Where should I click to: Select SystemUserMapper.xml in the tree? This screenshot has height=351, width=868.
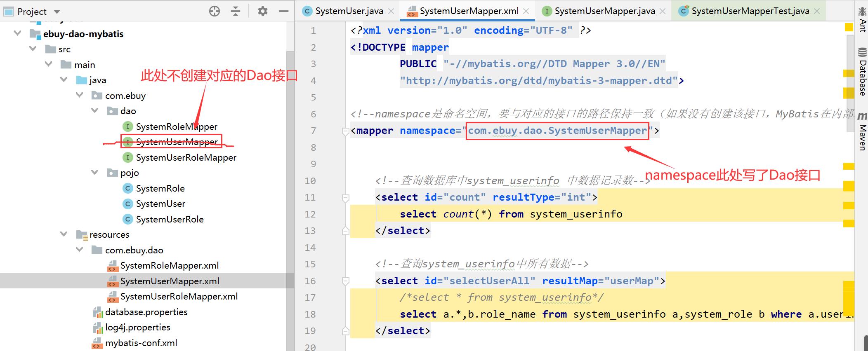click(x=170, y=281)
